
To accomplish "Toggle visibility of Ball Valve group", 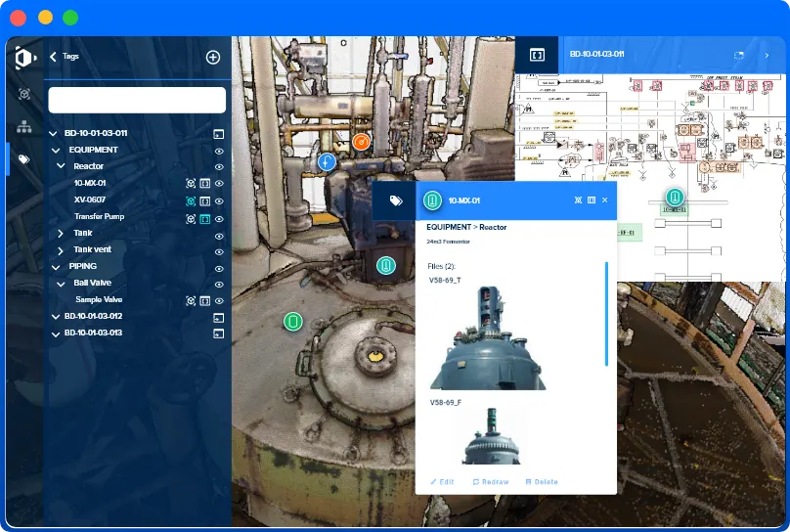I will click(x=219, y=285).
